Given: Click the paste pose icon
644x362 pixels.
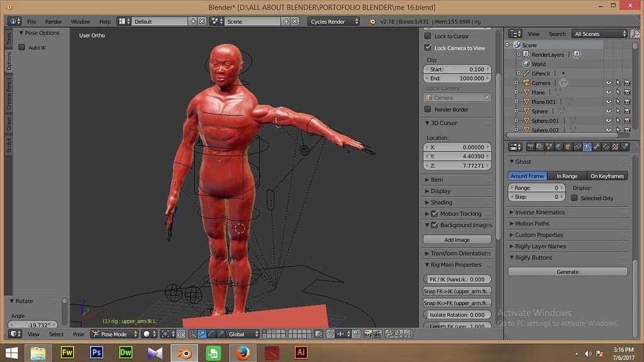Looking at the screenshot, I should tap(398, 334).
